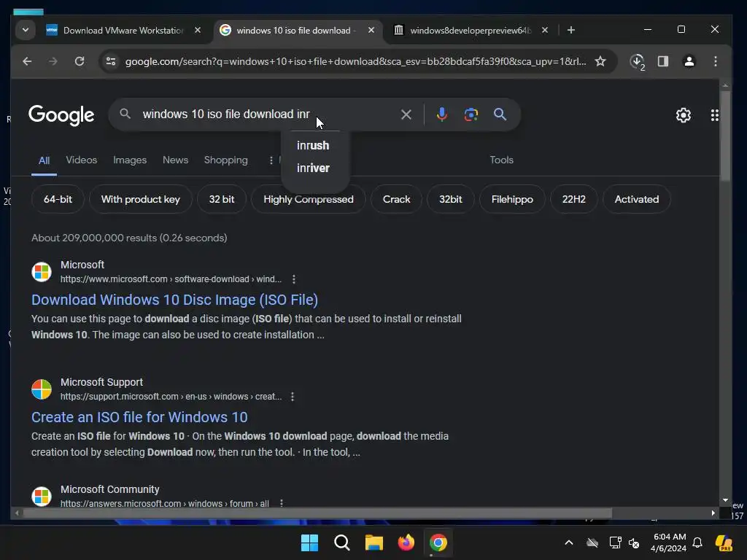Open search Tools options
This screenshot has width=747, height=560.
(x=501, y=160)
